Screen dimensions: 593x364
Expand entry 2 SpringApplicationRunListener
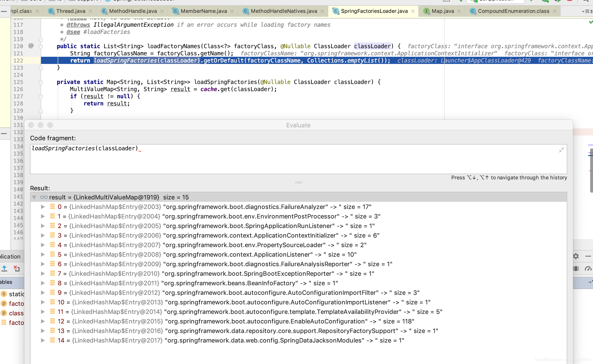[x=43, y=226]
